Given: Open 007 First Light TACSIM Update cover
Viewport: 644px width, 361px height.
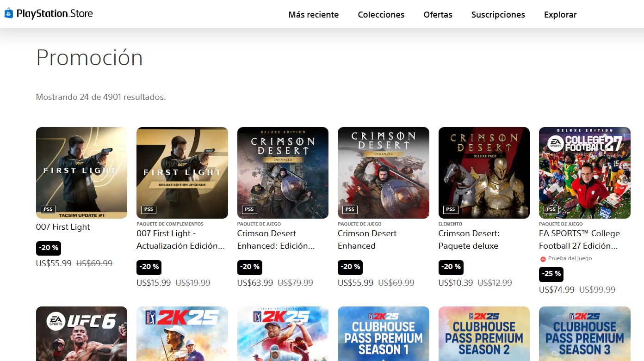Looking at the screenshot, I should pos(81,173).
